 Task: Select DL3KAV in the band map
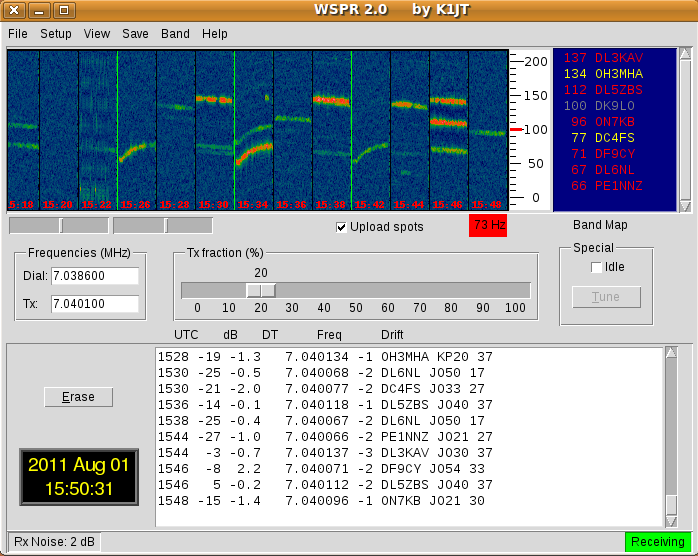click(x=603, y=58)
